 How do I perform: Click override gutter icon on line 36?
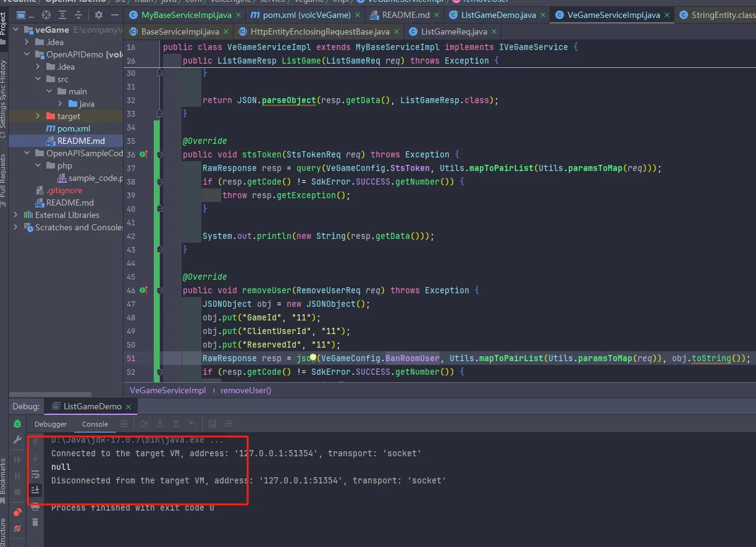[143, 154]
